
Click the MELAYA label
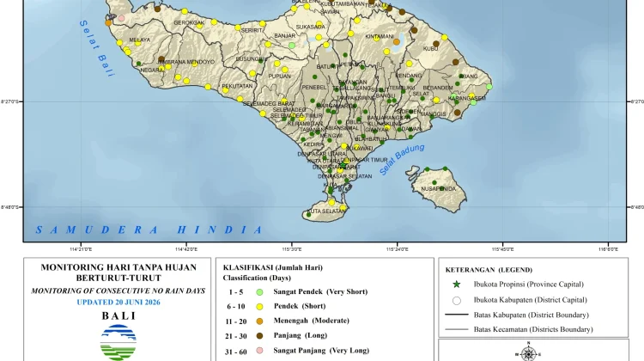pos(140,40)
